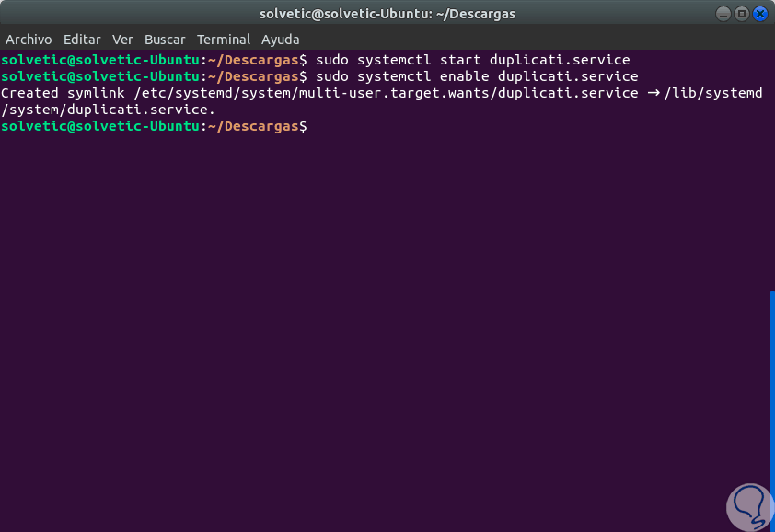Click the window title solvetic@solvetic-Ubuntu: ~/Descargas
Image resolution: width=775 pixels, height=532 pixels.
(x=387, y=14)
